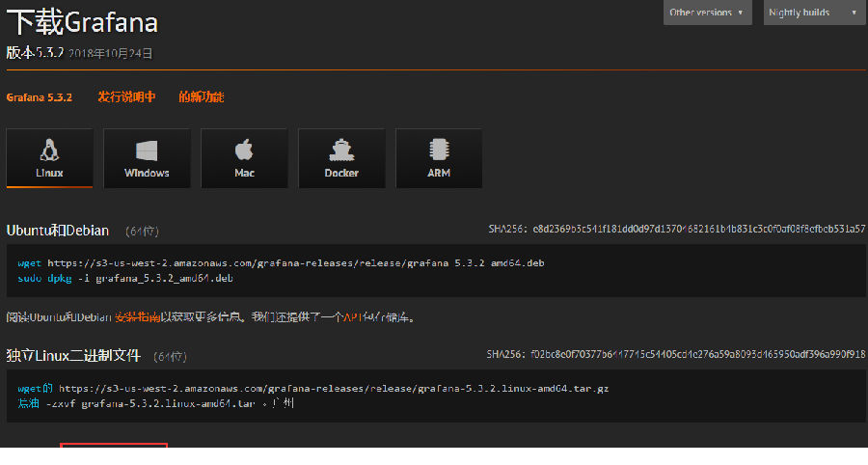Choose the ARM chip icon
The width and height of the screenshot is (868, 465).
coord(439,150)
